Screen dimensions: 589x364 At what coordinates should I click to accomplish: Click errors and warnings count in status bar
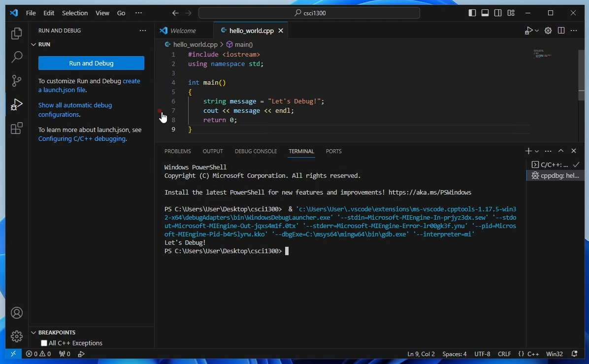(x=38, y=354)
